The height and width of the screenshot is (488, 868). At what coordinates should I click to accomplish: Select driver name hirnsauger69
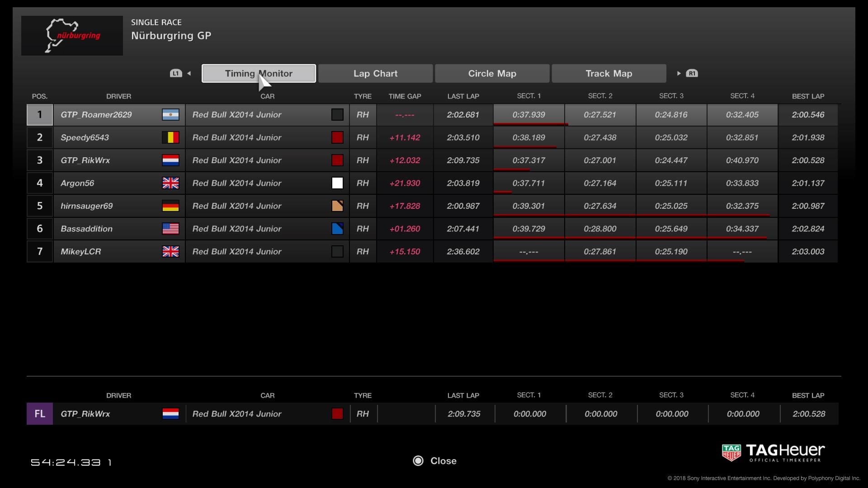(87, 206)
